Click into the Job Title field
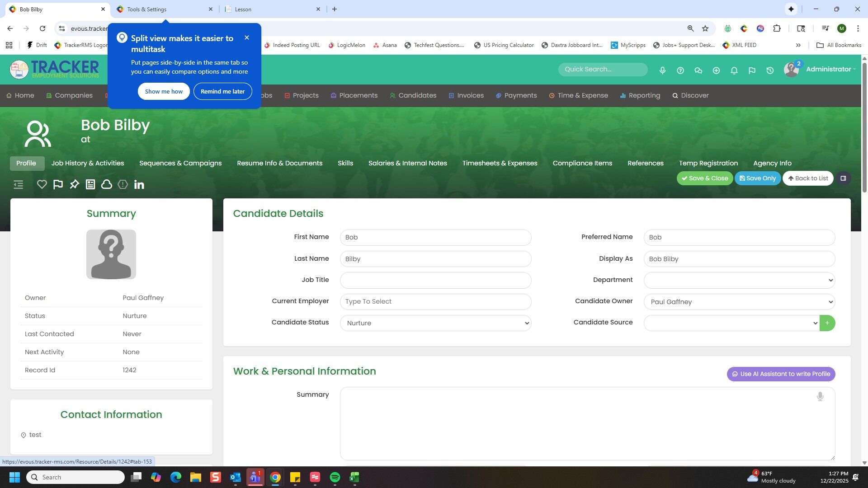 click(435, 280)
